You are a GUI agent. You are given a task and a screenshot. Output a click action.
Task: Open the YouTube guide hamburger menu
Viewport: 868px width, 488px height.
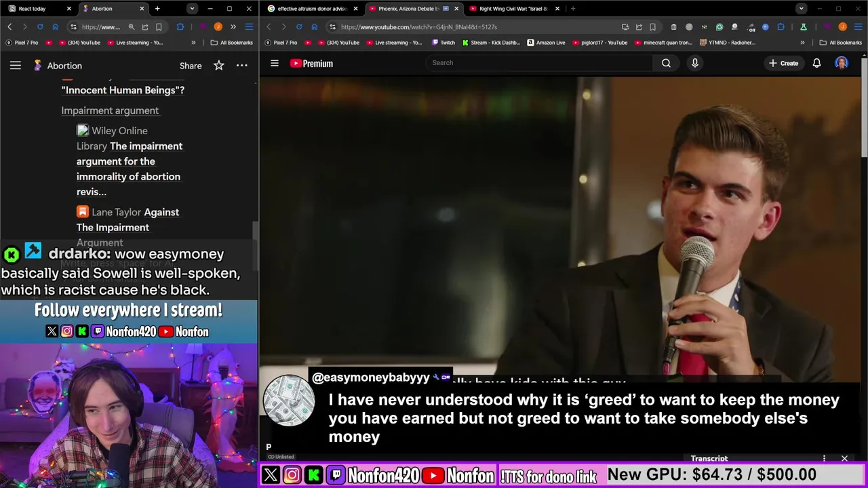point(275,63)
